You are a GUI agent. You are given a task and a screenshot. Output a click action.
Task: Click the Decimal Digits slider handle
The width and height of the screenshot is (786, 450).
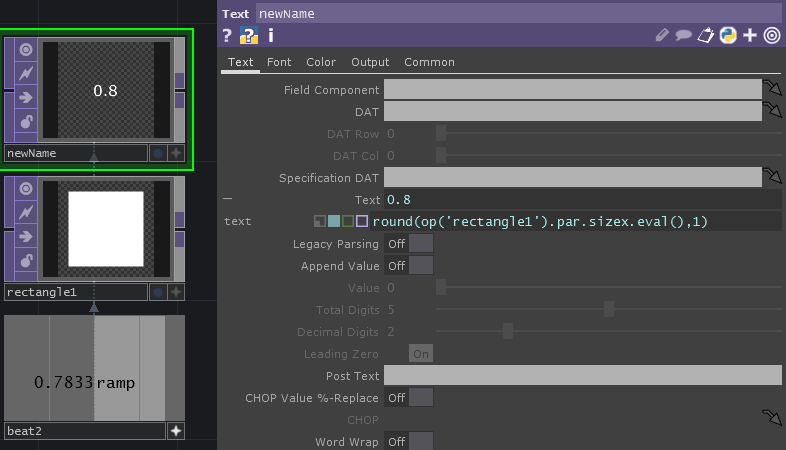(x=508, y=332)
